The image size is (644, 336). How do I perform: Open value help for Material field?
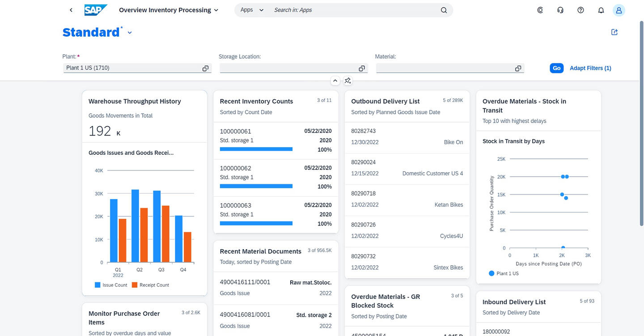click(518, 68)
